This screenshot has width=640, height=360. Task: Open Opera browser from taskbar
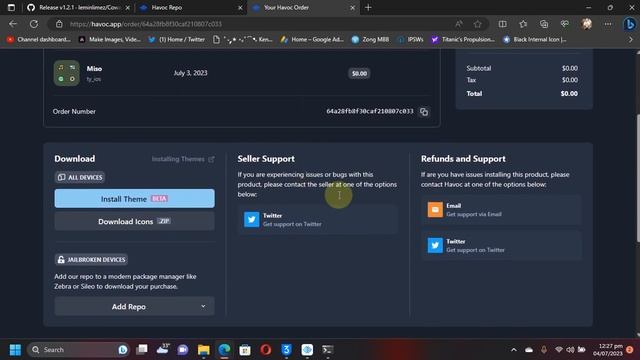(x=266, y=350)
